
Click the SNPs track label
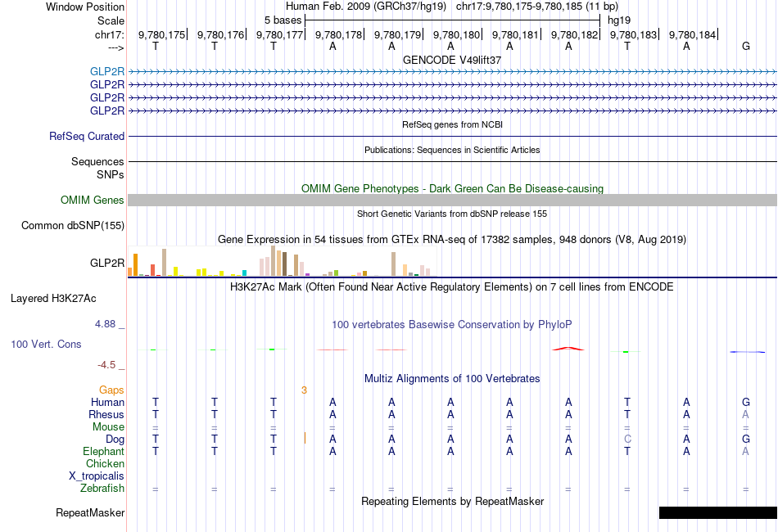pos(111,174)
